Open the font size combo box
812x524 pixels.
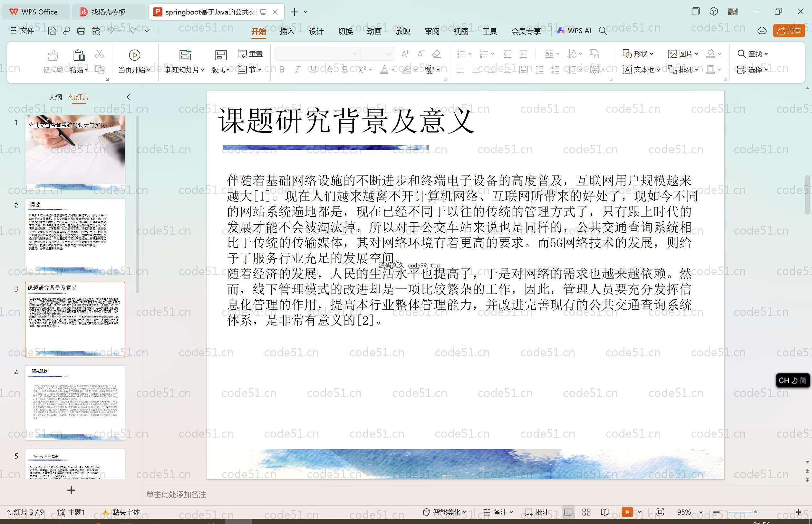point(377,54)
